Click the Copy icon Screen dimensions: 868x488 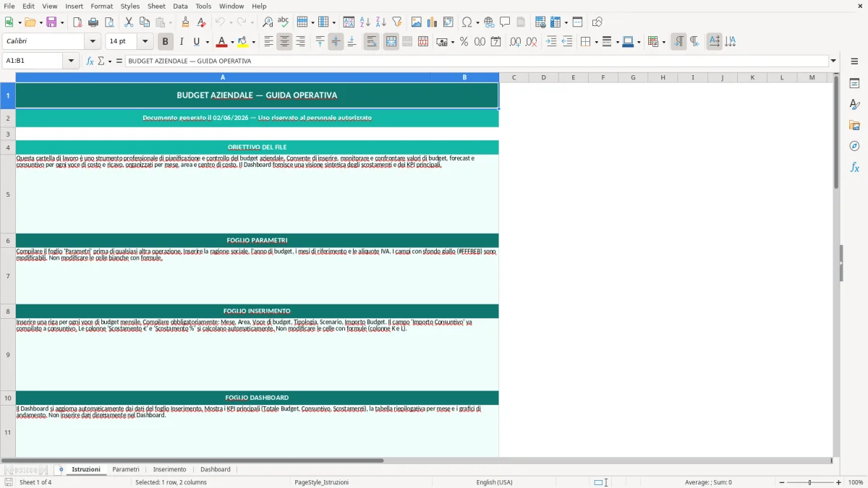(144, 22)
